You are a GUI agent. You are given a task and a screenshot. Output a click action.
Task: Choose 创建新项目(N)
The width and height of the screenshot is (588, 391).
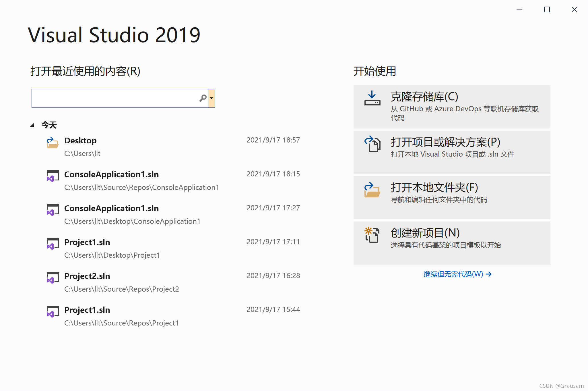[x=452, y=243]
